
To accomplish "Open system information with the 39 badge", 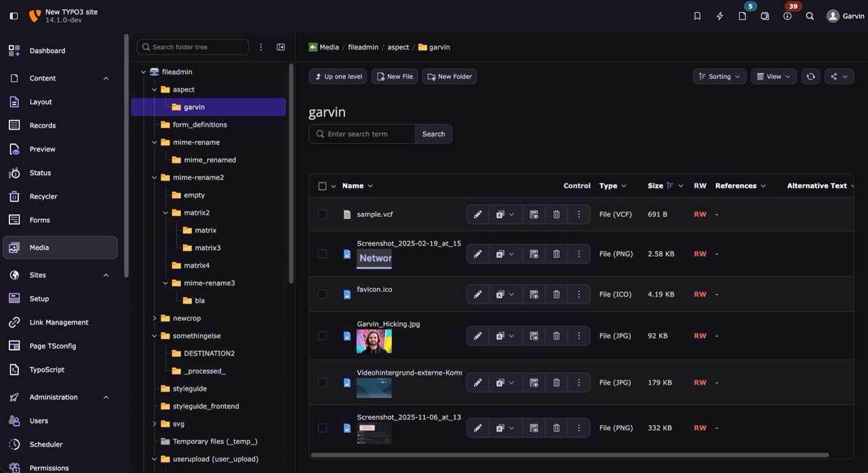I will click(x=787, y=16).
